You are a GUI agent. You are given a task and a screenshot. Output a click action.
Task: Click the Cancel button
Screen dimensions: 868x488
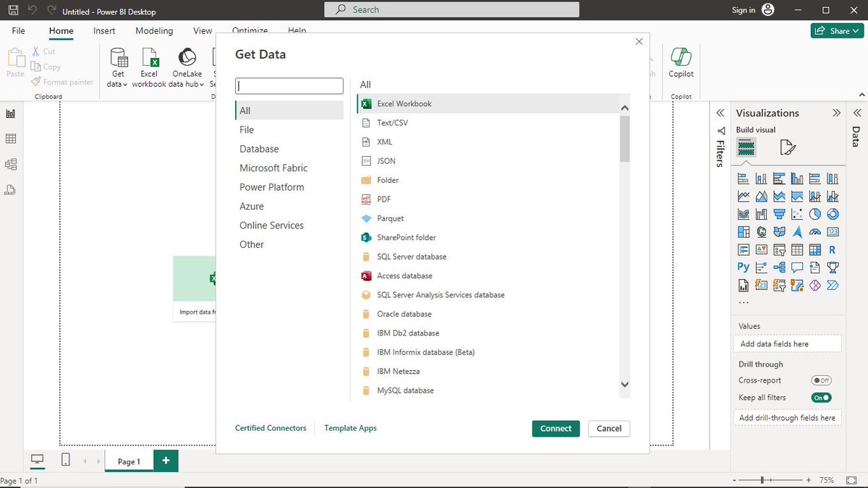(x=609, y=429)
